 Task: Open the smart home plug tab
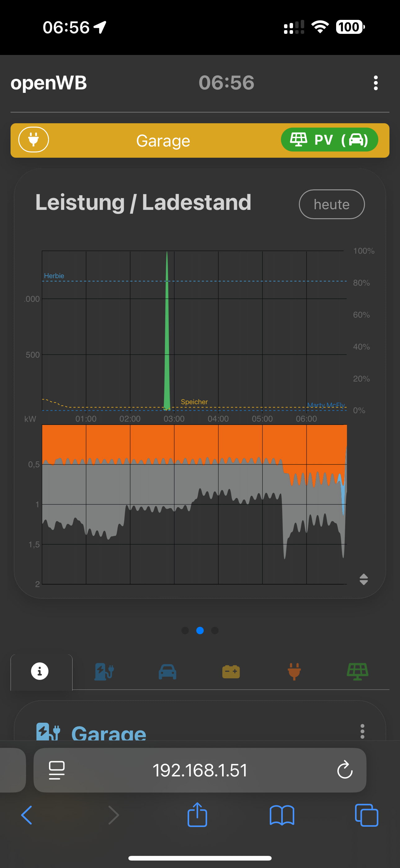pyautogui.click(x=294, y=671)
